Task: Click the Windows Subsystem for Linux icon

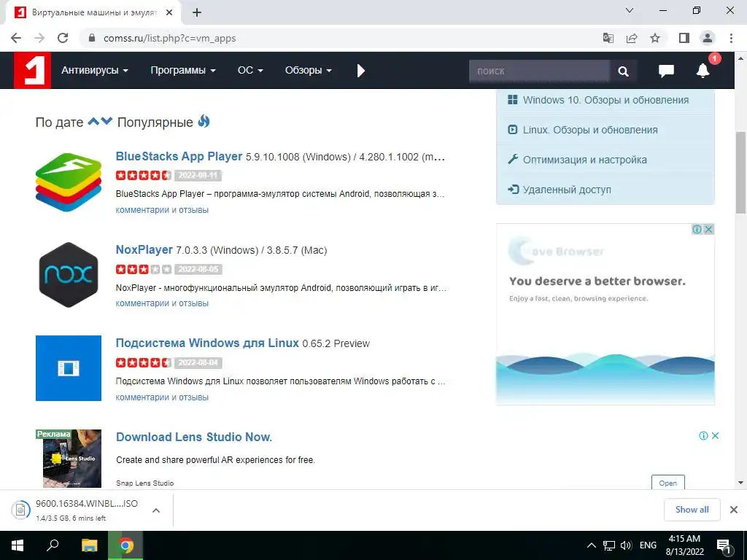Action: tap(69, 368)
